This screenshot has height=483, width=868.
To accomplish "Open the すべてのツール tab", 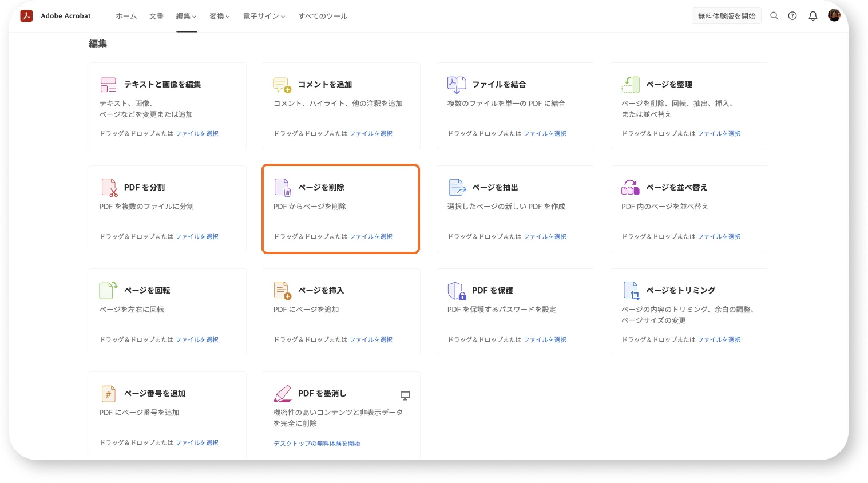I will click(323, 16).
